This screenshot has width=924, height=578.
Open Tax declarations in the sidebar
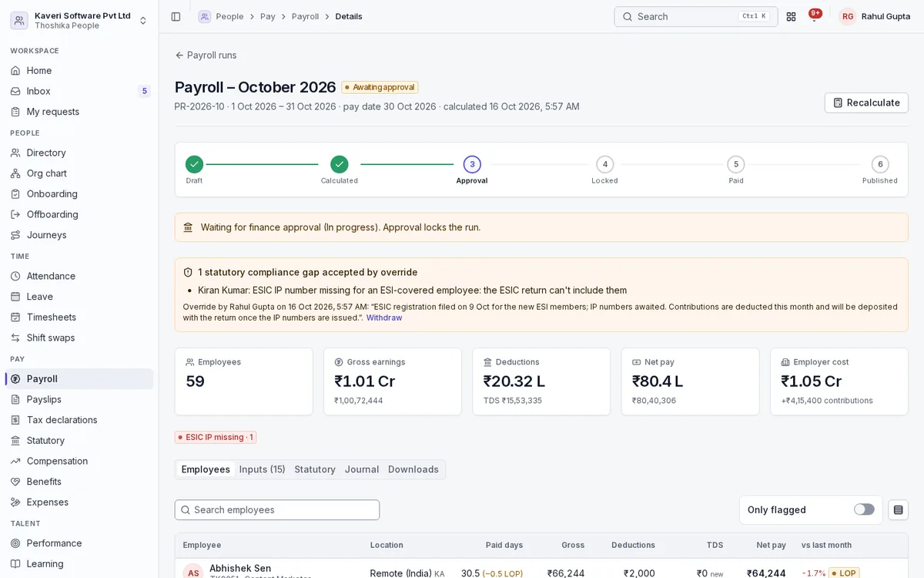tap(79, 420)
